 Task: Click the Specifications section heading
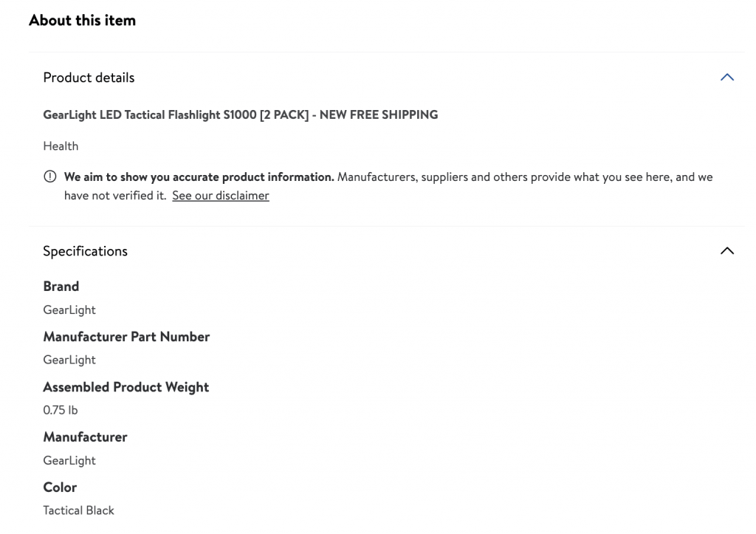[85, 251]
